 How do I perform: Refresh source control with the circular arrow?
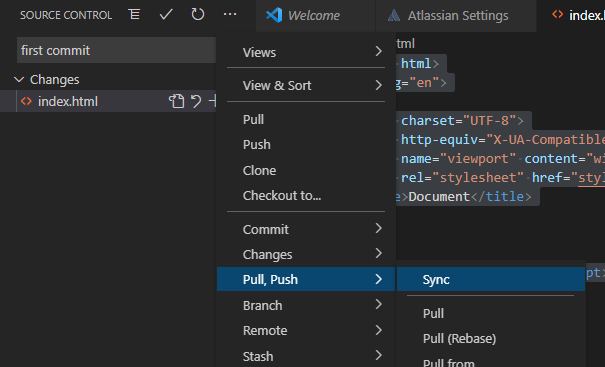(x=198, y=15)
